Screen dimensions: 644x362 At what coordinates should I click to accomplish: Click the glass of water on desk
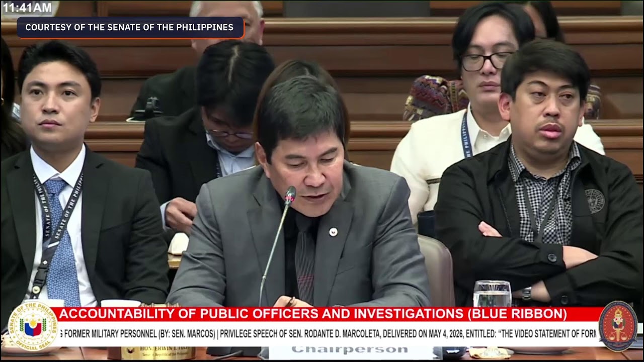tap(492, 294)
